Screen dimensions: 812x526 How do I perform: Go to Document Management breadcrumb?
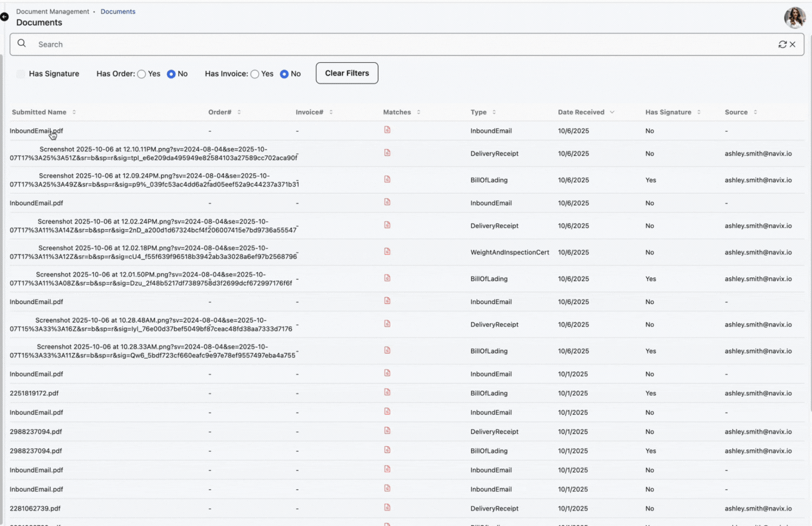coord(52,11)
